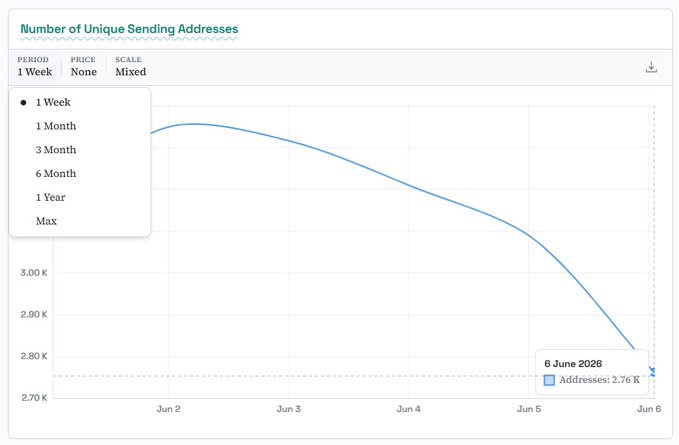
Task: Open the Period dropdown
Action: point(35,67)
